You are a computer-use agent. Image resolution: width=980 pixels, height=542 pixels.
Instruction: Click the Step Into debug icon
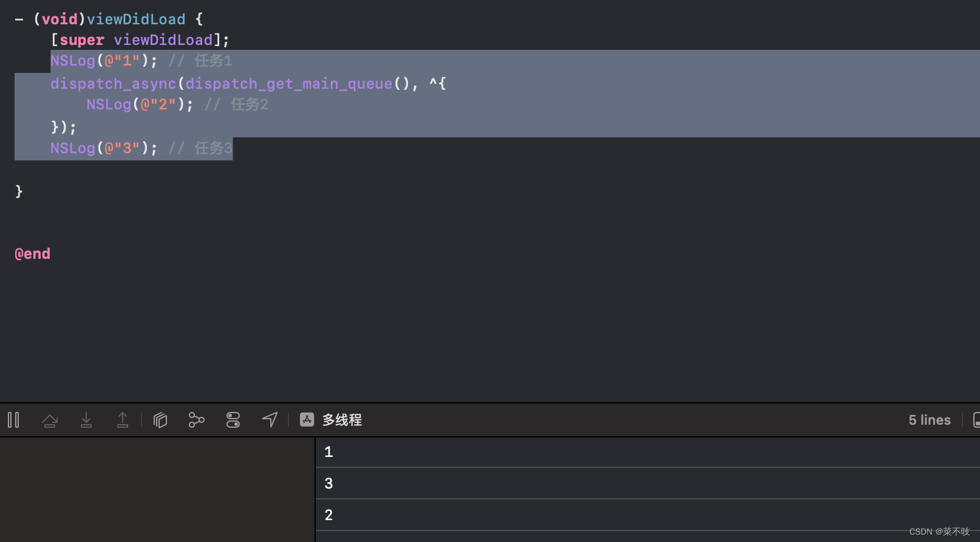[86, 420]
